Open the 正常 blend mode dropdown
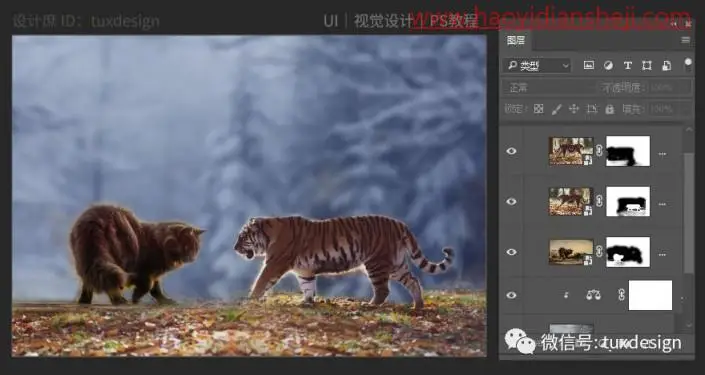705x375 pixels. [549, 88]
